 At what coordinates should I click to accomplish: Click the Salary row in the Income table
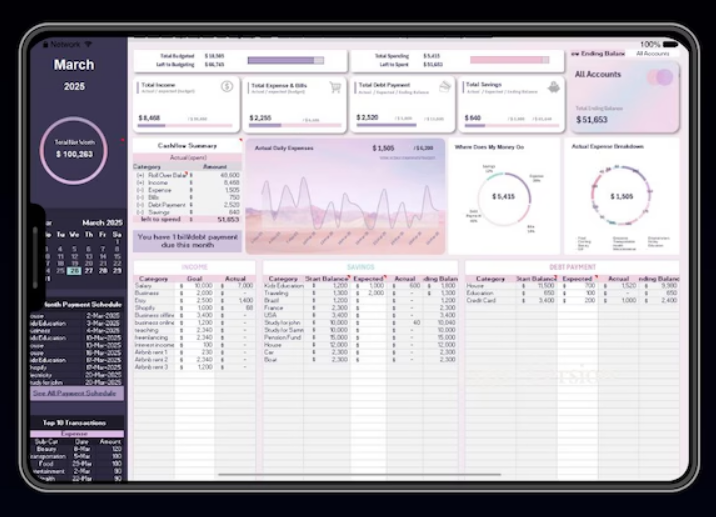click(x=195, y=285)
